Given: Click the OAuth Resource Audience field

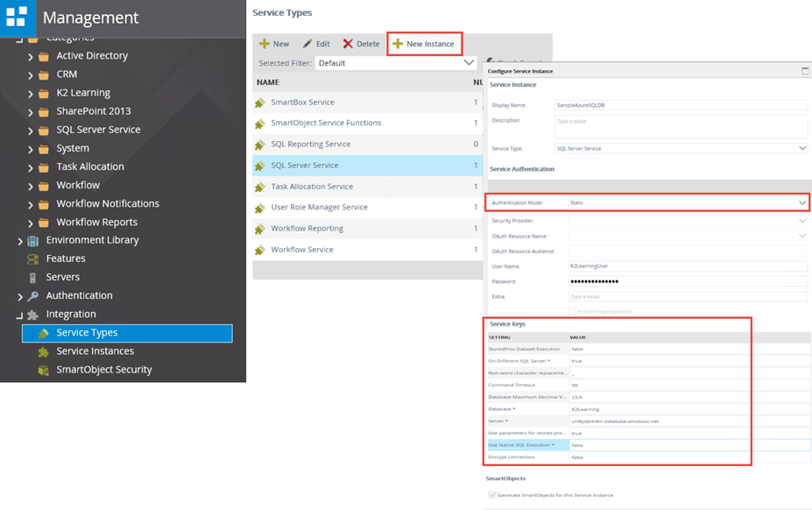Looking at the screenshot, I should click(688, 251).
